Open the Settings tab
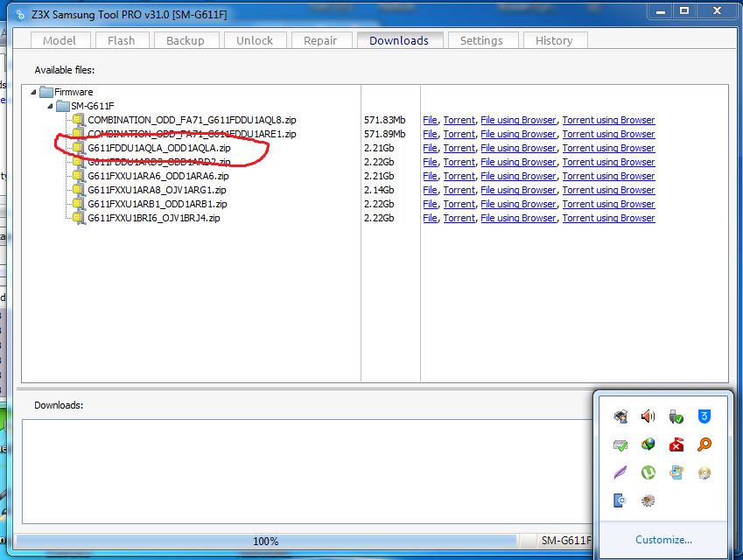Viewport: 743px width, 560px height. 482,41
